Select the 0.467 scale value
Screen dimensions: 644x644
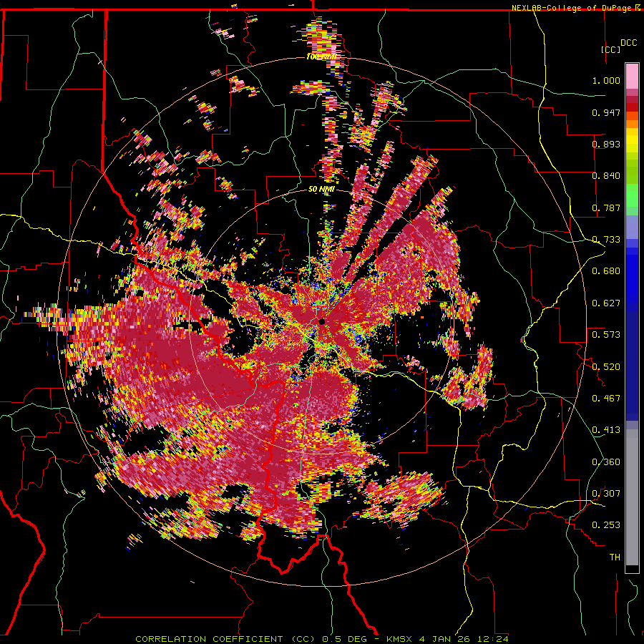coord(606,399)
